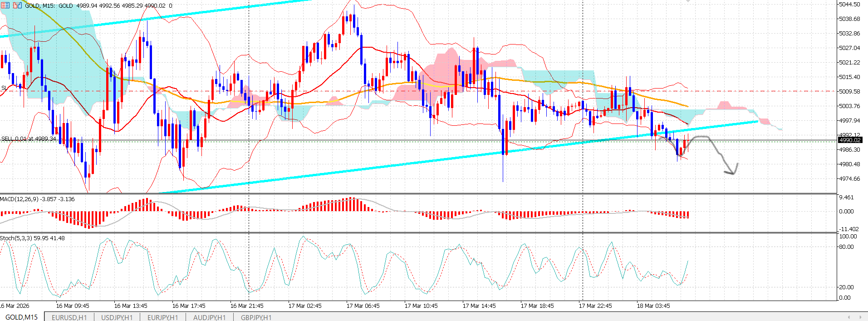Open the EURUSD,H1 chart tab
This screenshot has width=868, height=321.
pos(69,317)
